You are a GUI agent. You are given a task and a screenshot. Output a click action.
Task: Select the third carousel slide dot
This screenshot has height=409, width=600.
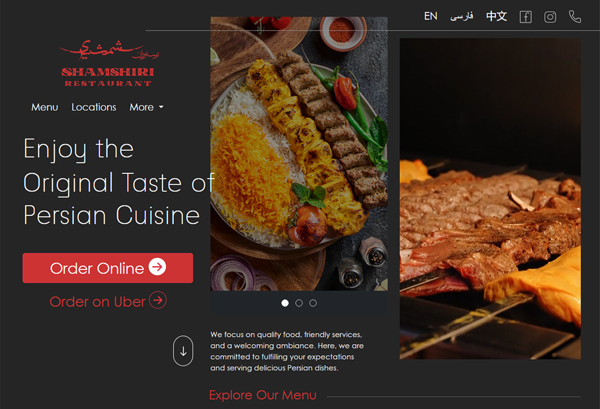coord(313,303)
